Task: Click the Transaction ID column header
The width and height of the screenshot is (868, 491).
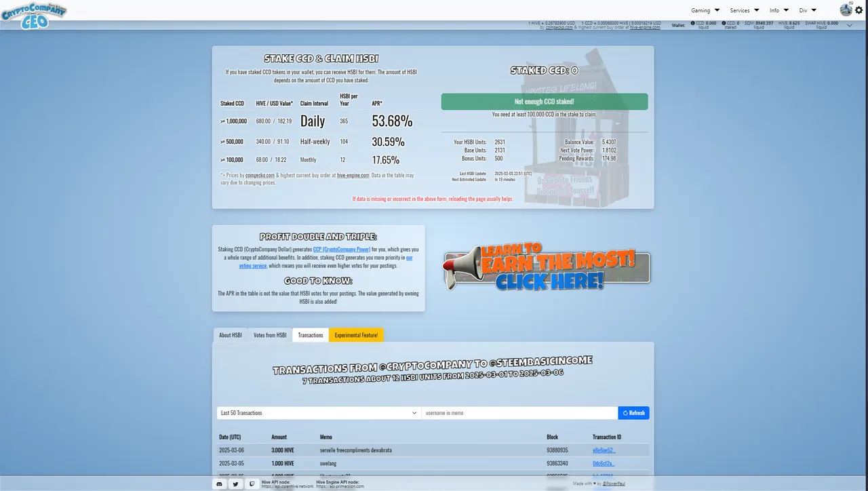Action: tap(607, 437)
